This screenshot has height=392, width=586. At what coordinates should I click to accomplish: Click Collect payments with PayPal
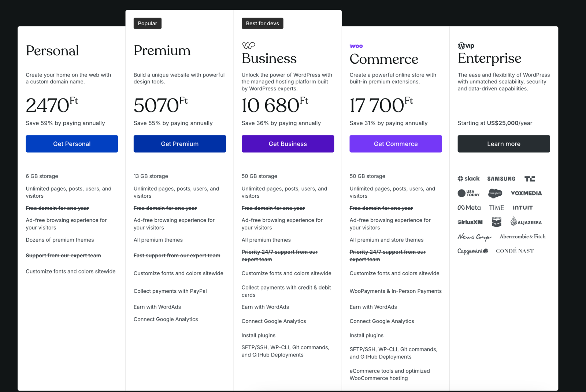(x=170, y=291)
